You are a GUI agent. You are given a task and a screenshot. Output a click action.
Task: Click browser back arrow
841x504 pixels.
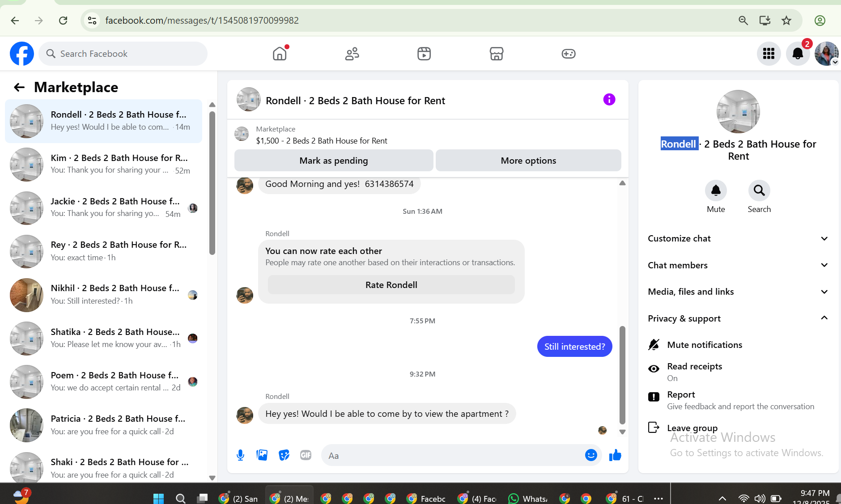(15, 21)
